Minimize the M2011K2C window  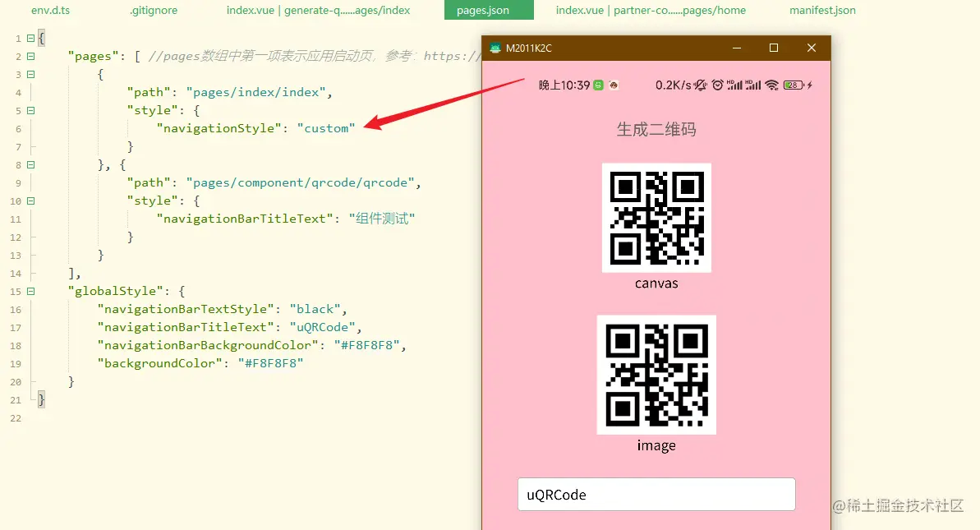click(737, 48)
